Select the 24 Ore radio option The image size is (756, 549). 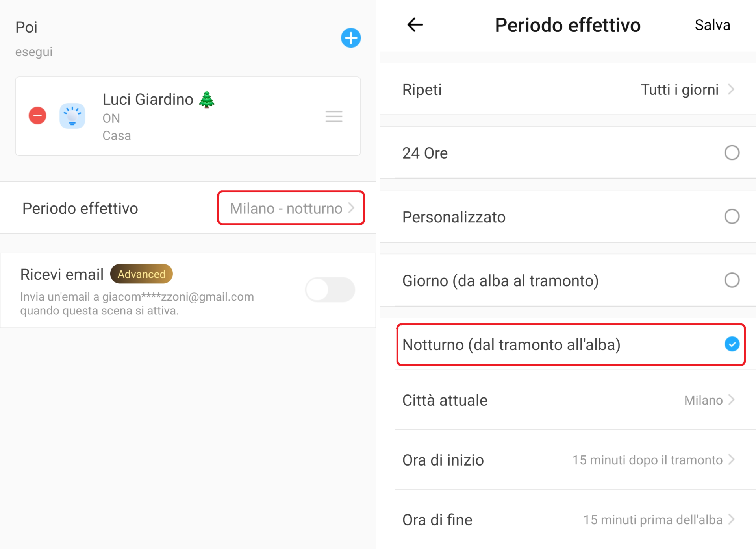coord(732,153)
